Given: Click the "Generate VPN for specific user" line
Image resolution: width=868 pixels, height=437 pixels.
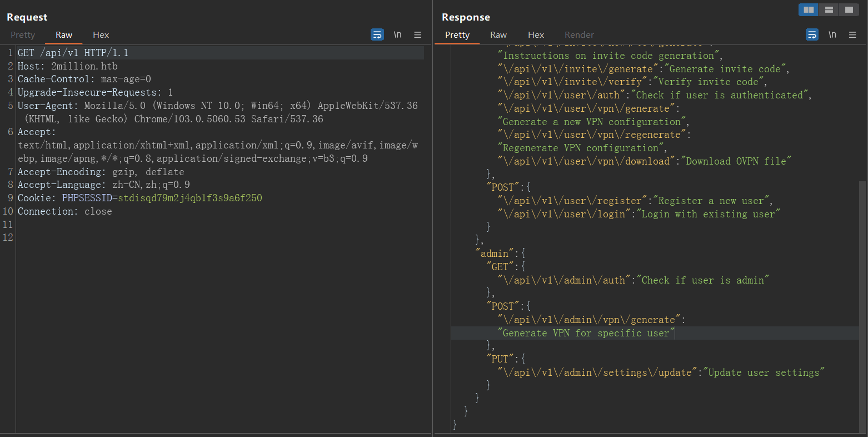Looking at the screenshot, I should [586, 333].
